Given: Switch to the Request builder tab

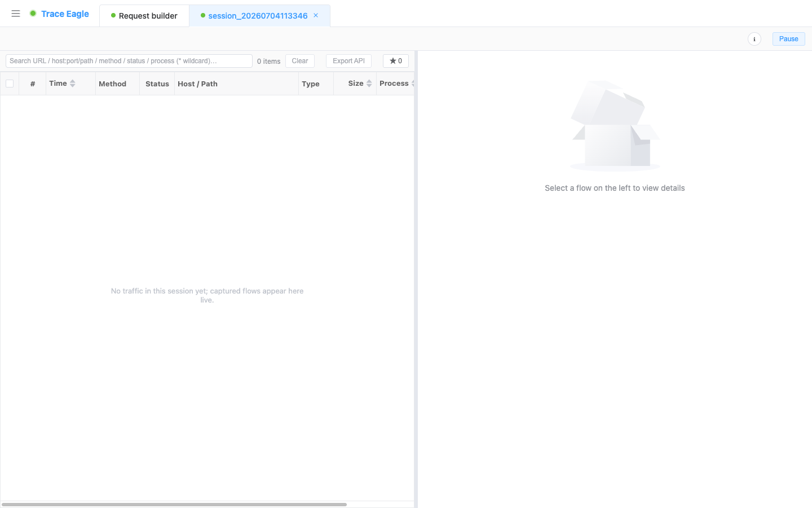Looking at the screenshot, I should point(144,16).
